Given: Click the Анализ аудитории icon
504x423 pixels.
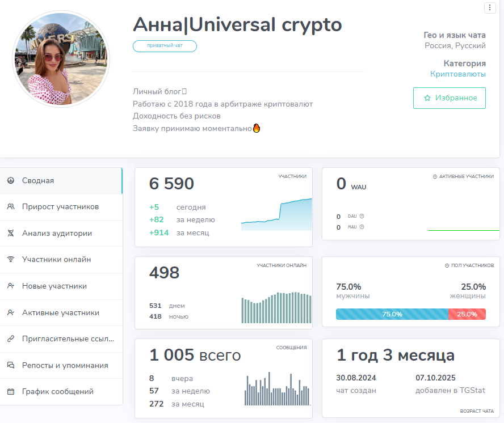Looking at the screenshot, I should pyautogui.click(x=11, y=233).
